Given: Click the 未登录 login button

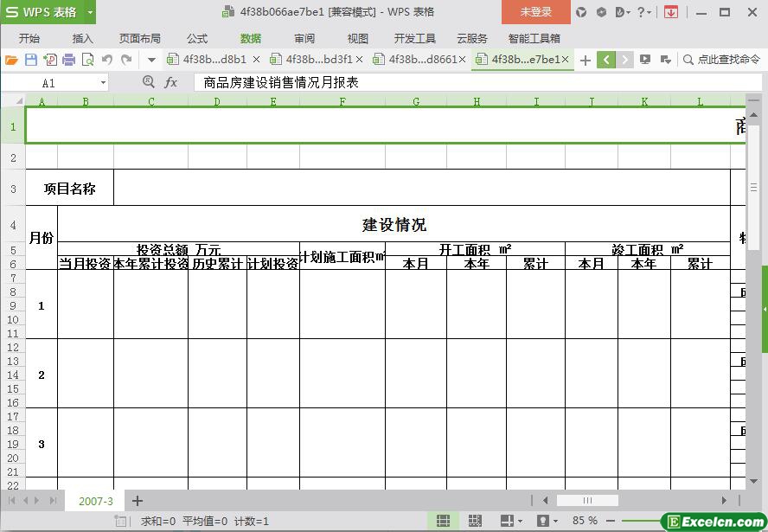Looking at the screenshot, I should 535,12.
